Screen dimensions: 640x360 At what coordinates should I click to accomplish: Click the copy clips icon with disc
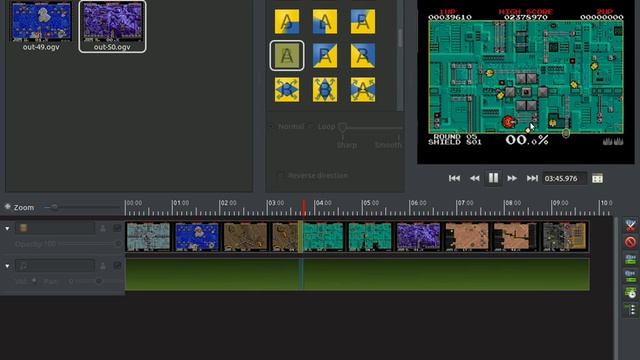(x=630, y=292)
